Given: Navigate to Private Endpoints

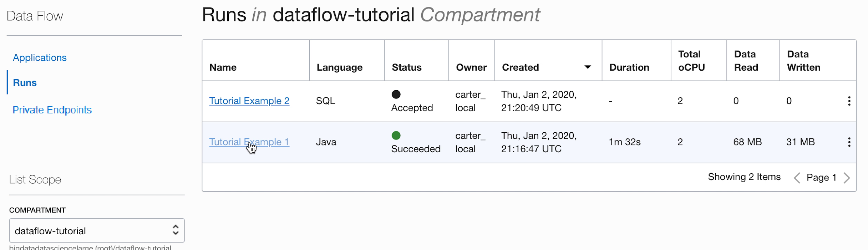Looking at the screenshot, I should 52,110.
